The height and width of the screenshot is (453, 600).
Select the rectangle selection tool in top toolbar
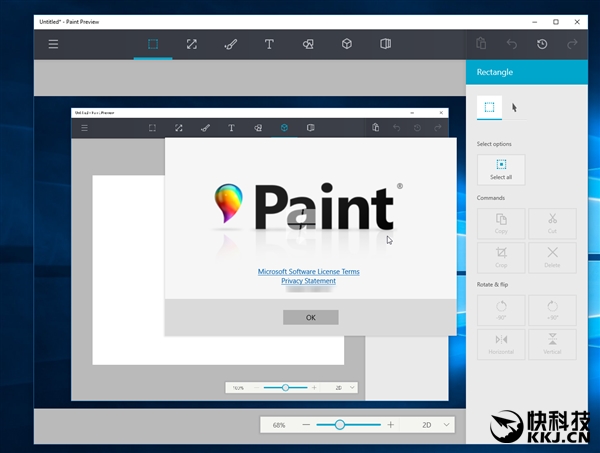coord(153,44)
